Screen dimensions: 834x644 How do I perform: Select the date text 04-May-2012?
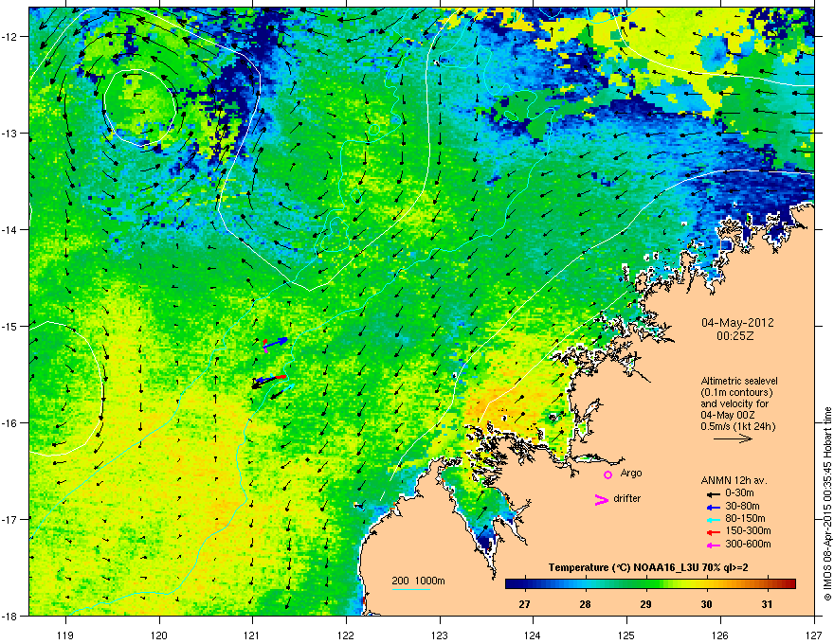[737, 323]
